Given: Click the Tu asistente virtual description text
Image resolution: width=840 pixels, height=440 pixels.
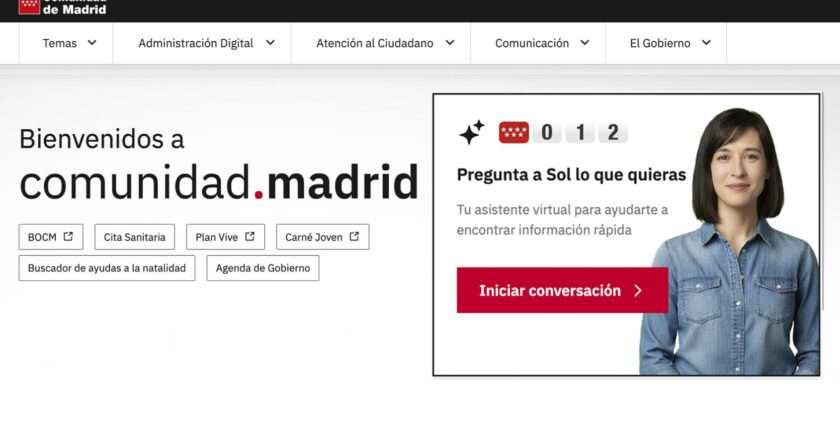Looking at the screenshot, I should pyautogui.click(x=562, y=220).
